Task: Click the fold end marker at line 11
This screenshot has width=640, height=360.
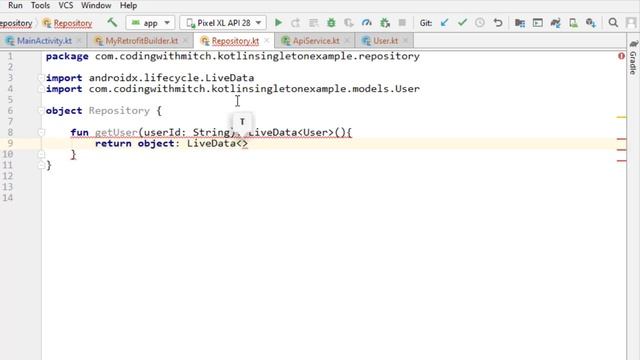Action: [41, 165]
